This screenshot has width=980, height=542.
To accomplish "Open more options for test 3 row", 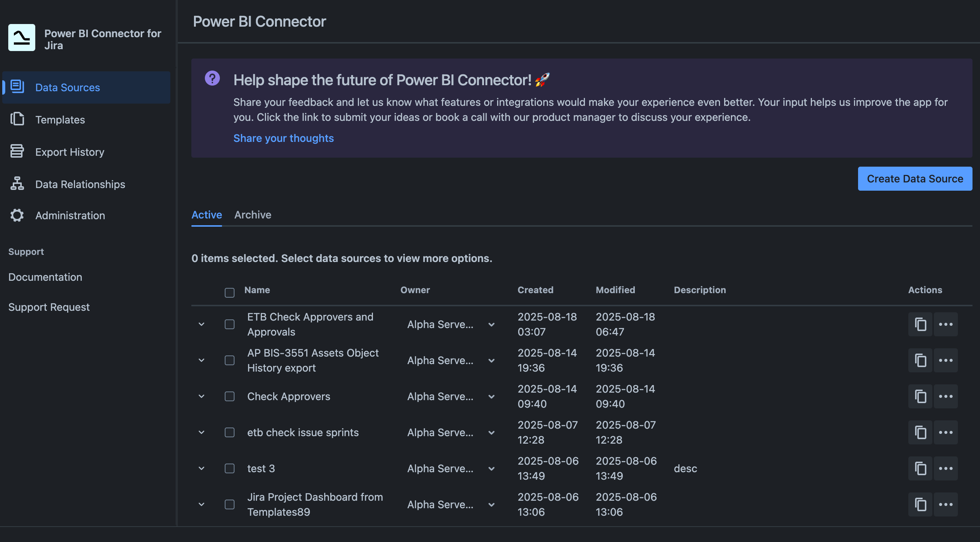I will [946, 468].
